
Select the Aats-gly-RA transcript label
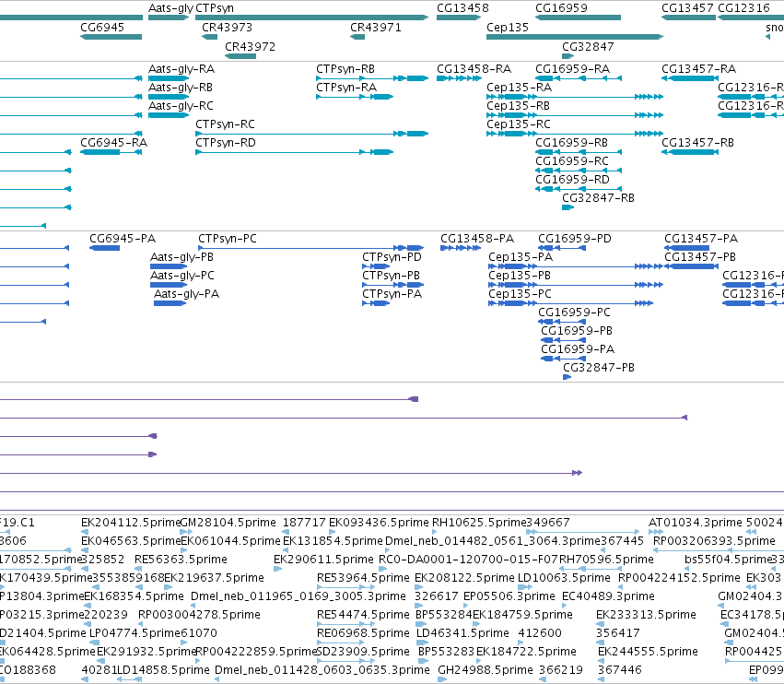[x=181, y=69]
